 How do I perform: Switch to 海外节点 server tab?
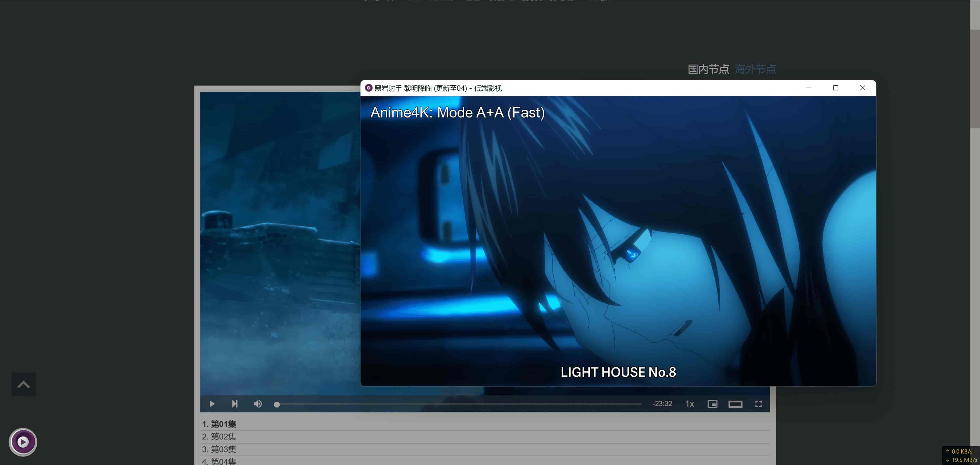click(x=755, y=69)
